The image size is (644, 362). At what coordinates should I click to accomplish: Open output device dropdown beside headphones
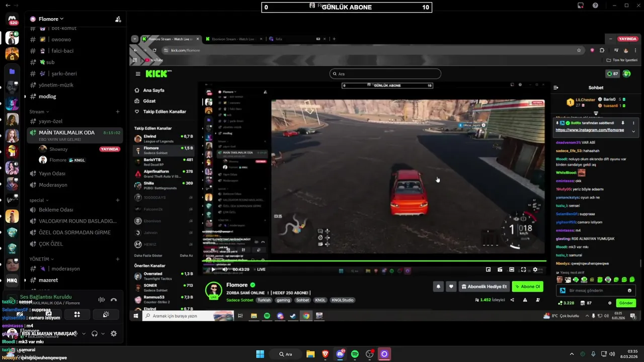[103, 333]
